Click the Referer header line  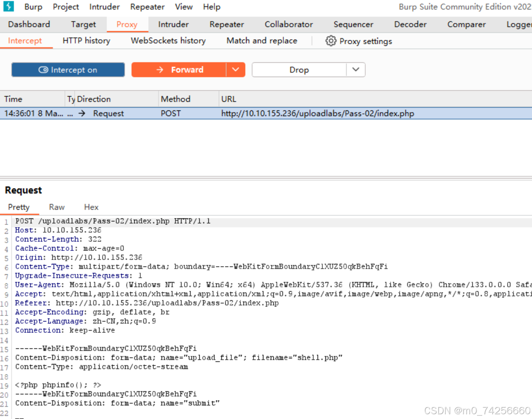(147, 303)
